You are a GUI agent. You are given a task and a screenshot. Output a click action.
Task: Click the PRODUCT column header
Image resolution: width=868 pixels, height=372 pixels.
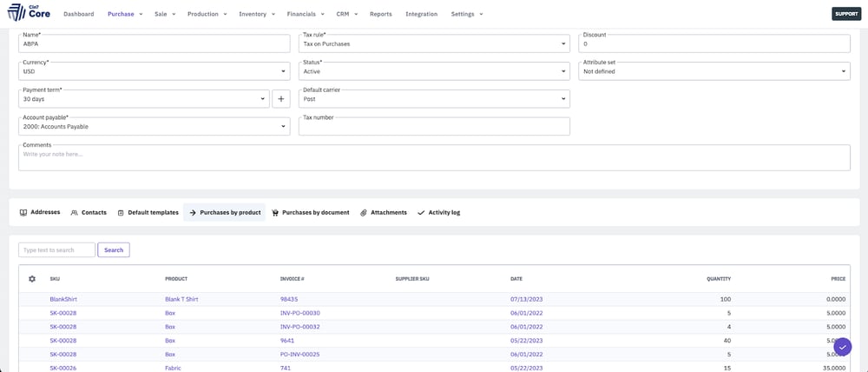176,279
